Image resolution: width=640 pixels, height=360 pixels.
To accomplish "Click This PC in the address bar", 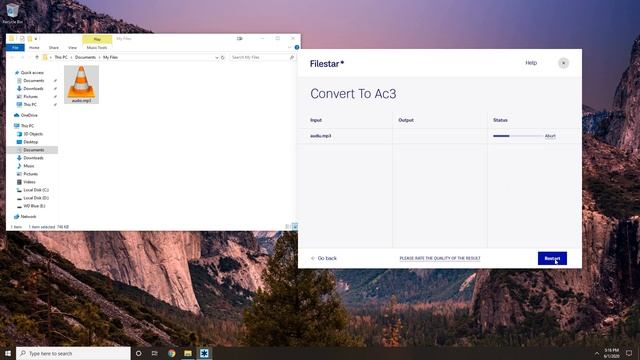I will point(61,58).
